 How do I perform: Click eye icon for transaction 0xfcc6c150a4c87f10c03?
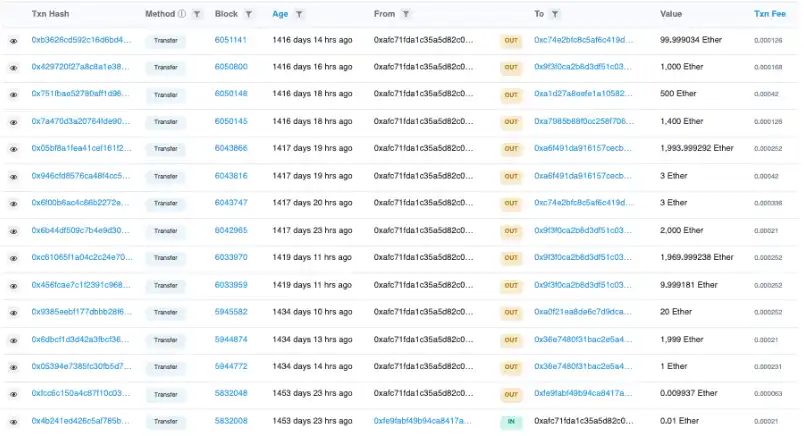(x=14, y=394)
